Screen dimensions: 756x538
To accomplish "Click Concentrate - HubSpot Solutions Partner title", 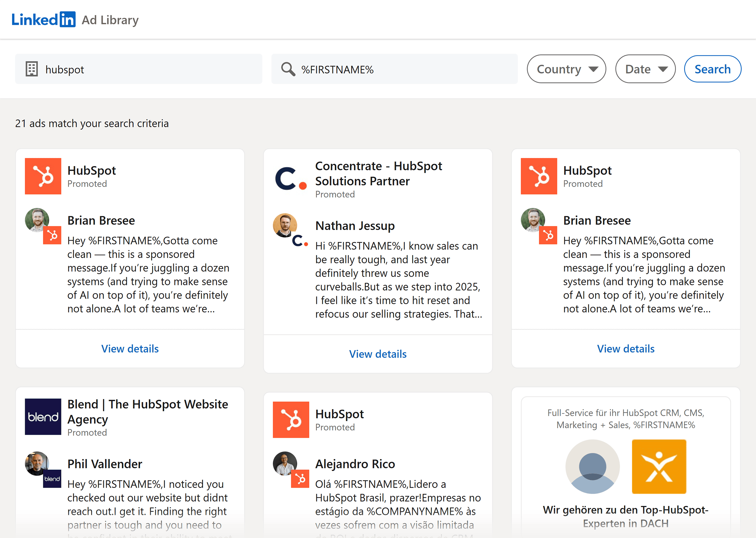I will pyautogui.click(x=379, y=174).
